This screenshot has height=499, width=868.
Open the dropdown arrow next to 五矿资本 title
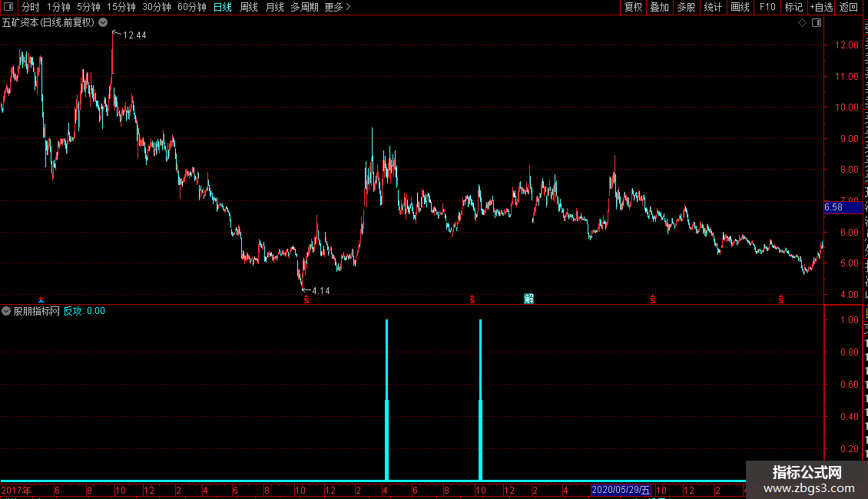point(103,23)
